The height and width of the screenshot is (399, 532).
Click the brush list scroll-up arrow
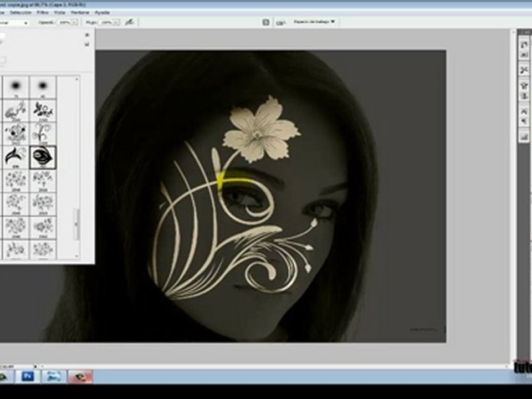point(77,79)
